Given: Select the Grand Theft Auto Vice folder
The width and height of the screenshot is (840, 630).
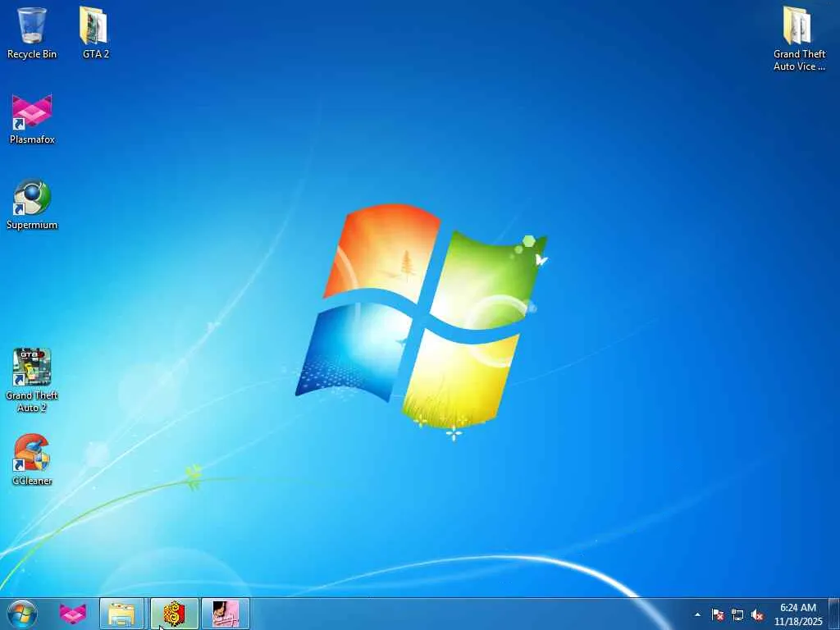Looking at the screenshot, I should click(x=799, y=39).
